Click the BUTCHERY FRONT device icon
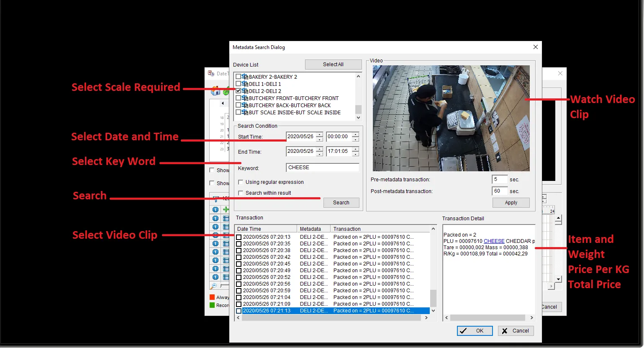 pos(245,98)
